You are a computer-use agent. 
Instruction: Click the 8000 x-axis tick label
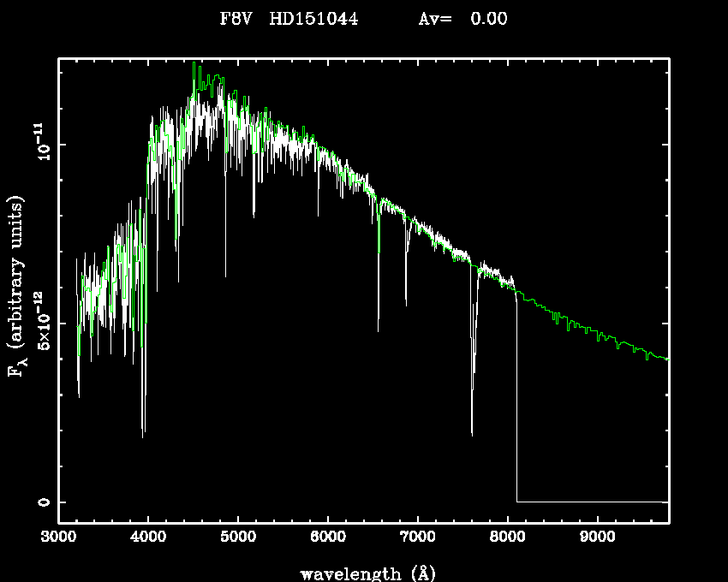507,537
